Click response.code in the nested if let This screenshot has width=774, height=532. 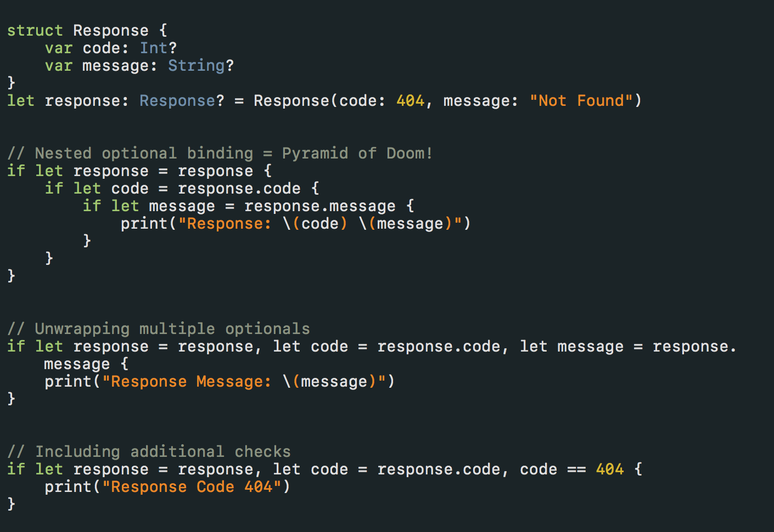[239, 189]
